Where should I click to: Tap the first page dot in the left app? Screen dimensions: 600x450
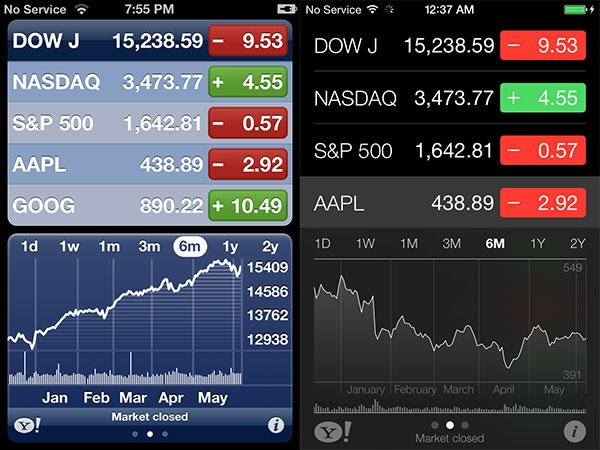[135, 434]
